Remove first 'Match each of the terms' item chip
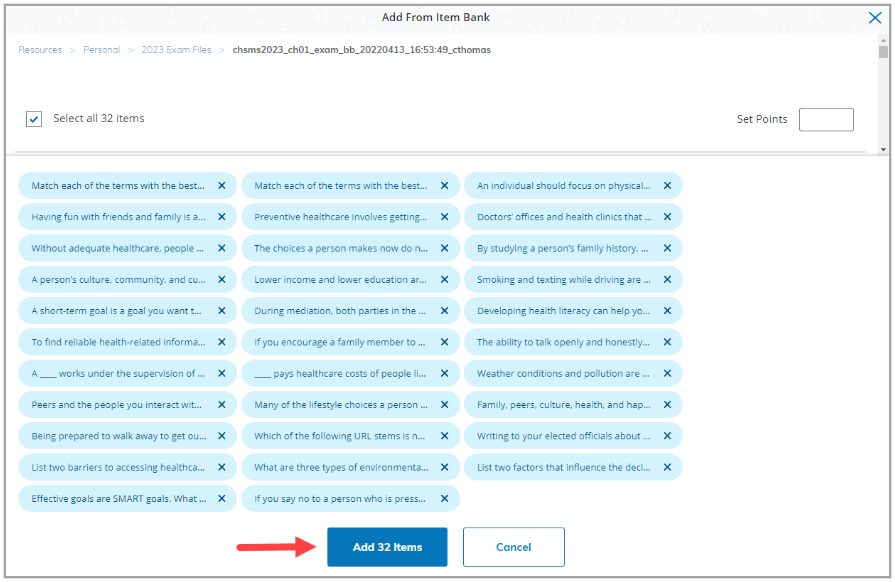Viewport: 895px width, 582px height. pyautogui.click(x=222, y=185)
